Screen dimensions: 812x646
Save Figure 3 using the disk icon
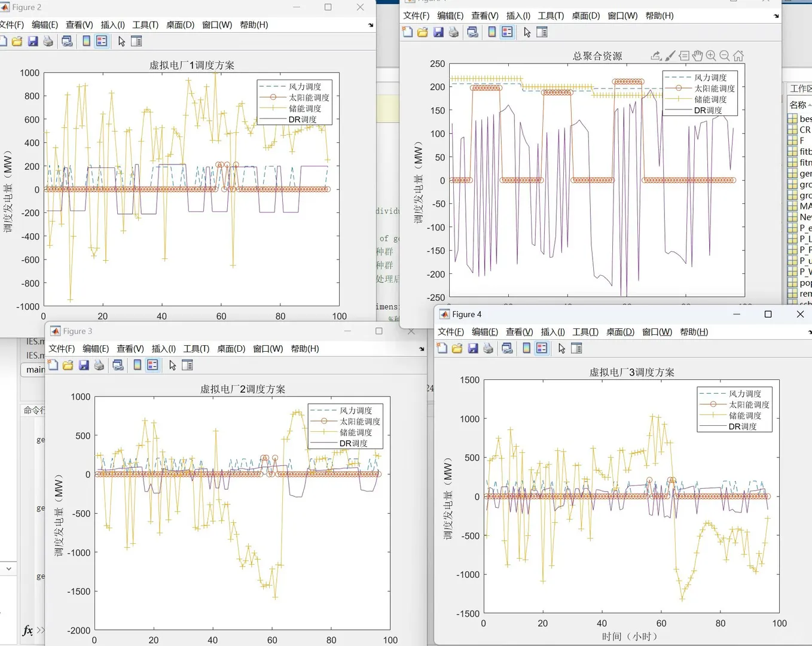click(84, 365)
